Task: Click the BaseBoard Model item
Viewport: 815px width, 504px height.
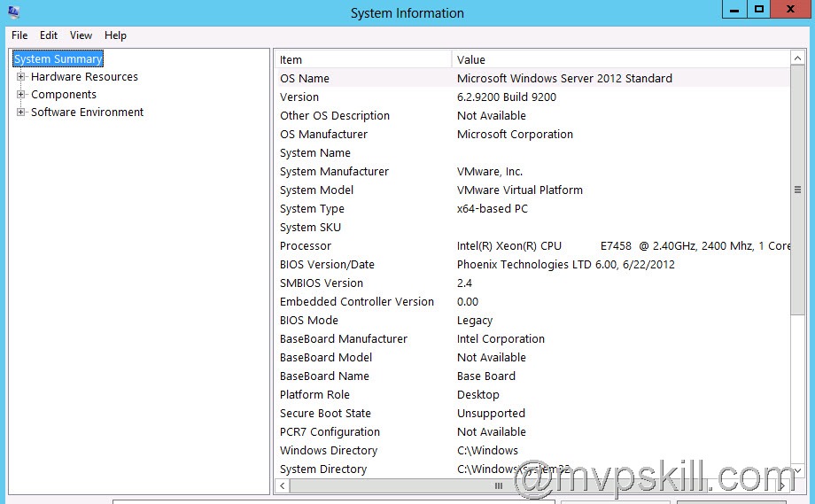Action: point(326,358)
